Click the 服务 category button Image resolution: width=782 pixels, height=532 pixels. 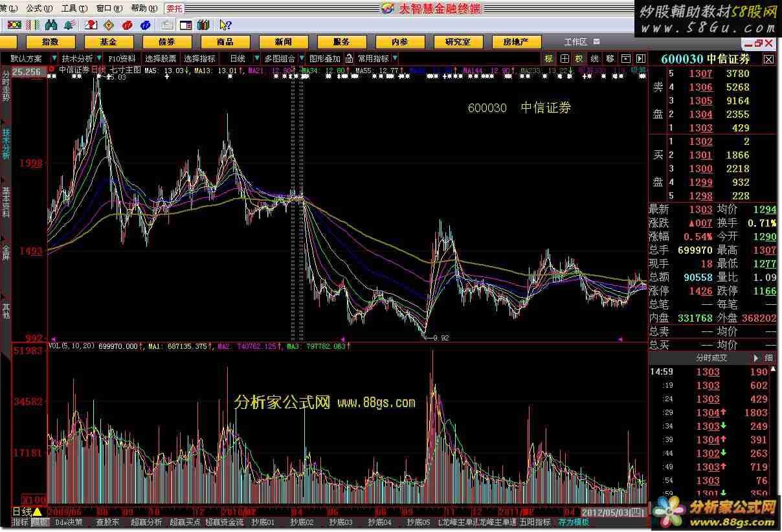[x=342, y=42]
